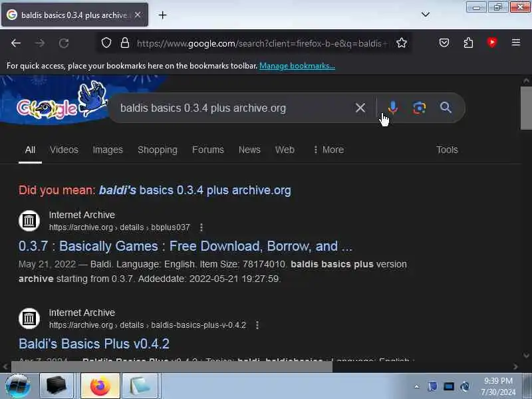Click the Google doodle logo
This screenshot has height=399, width=532.
point(61,101)
